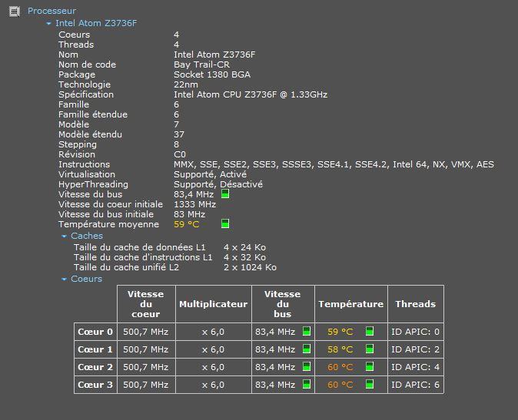Collapse the Caches section
The image size is (518, 420).
[64, 236]
